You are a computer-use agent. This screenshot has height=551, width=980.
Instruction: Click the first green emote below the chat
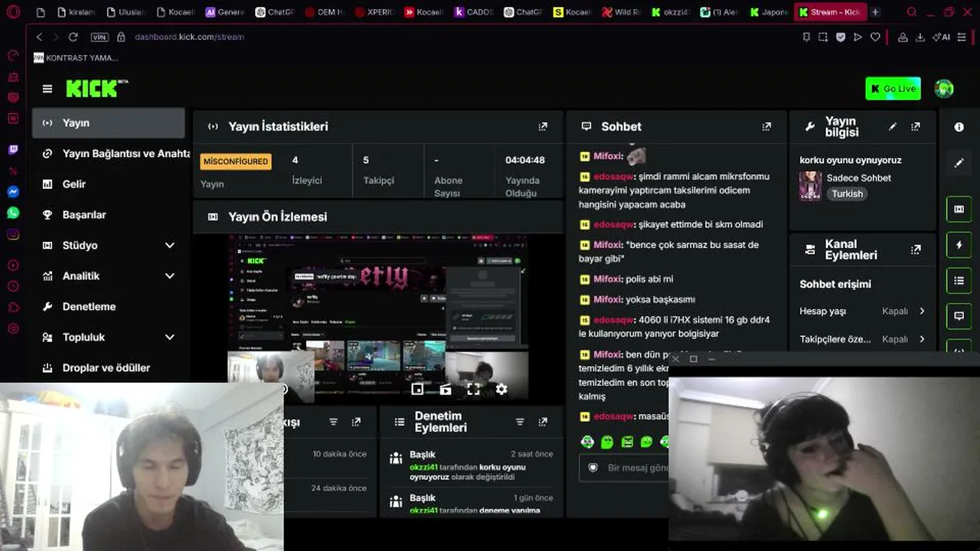(587, 442)
